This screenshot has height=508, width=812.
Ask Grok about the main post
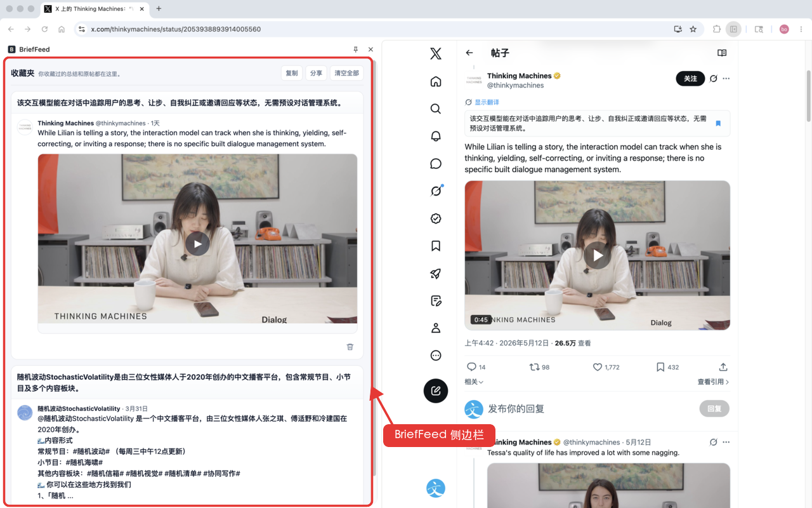tap(714, 79)
